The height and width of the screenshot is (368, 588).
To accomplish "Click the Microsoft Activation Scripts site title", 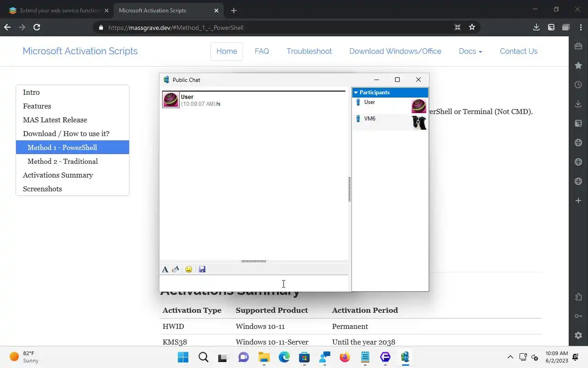I will pos(80,51).
